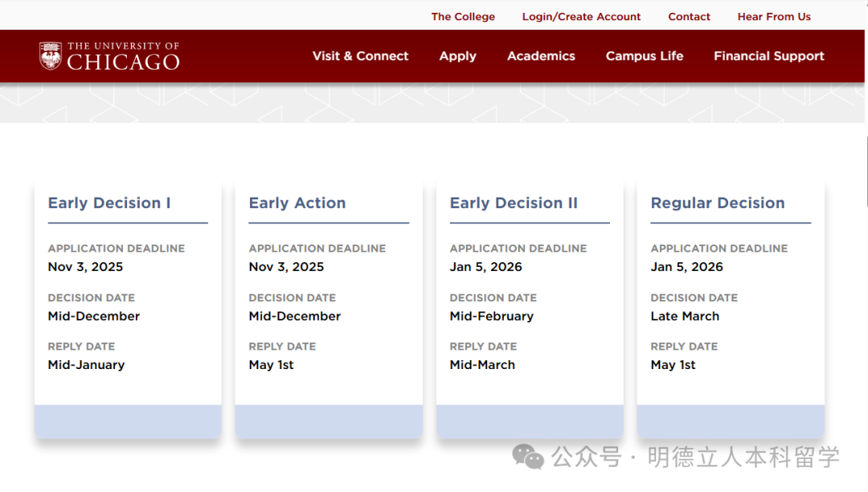This screenshot has height=492, width=868.
Task: Click Reply Date label in Early Decision I
Action: [81, 346]
